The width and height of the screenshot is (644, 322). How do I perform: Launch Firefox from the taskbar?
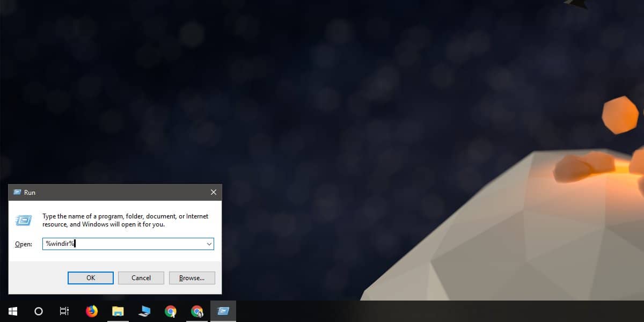(92, 311)
